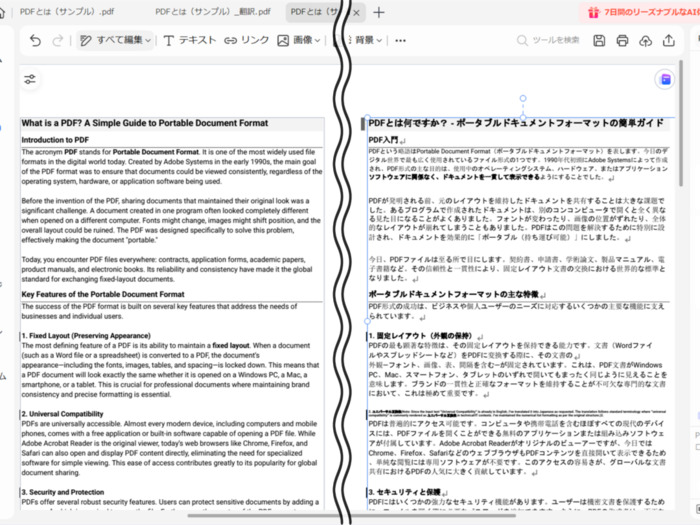Open the 背景 dropdown
This screenshot has width=700, height=525.
(x=368, y=41)
